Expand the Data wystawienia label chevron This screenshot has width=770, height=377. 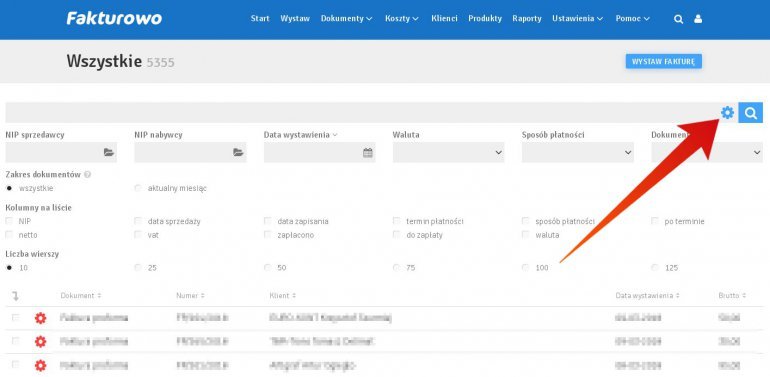(x=335, y=135)
